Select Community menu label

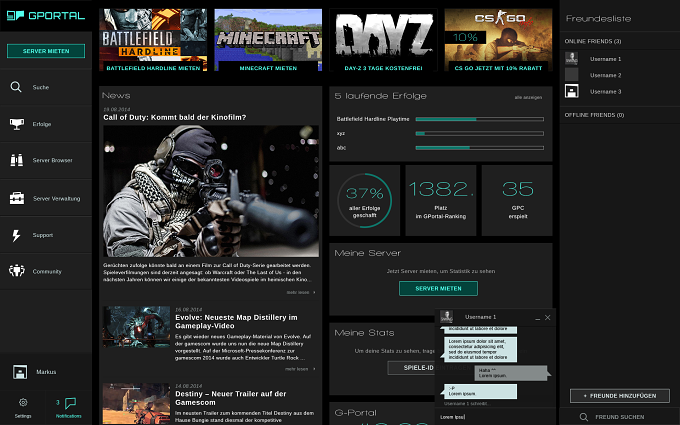click(x=47, y=271)
